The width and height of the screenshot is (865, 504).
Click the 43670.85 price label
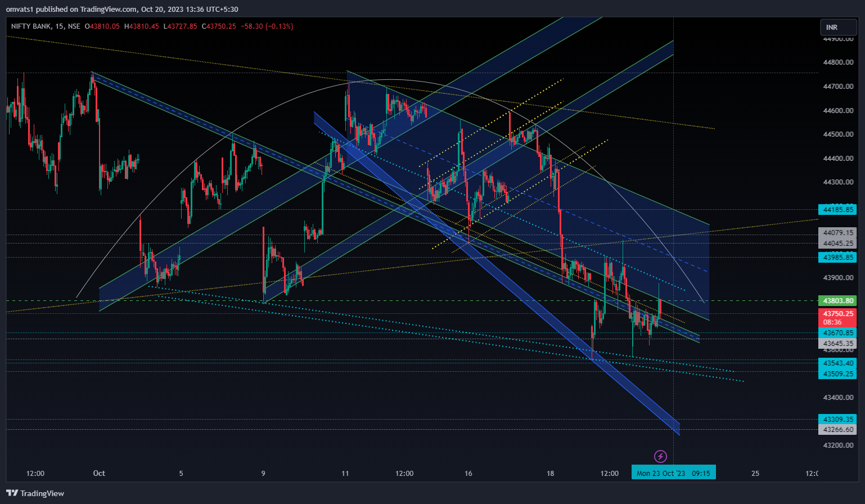837,333
